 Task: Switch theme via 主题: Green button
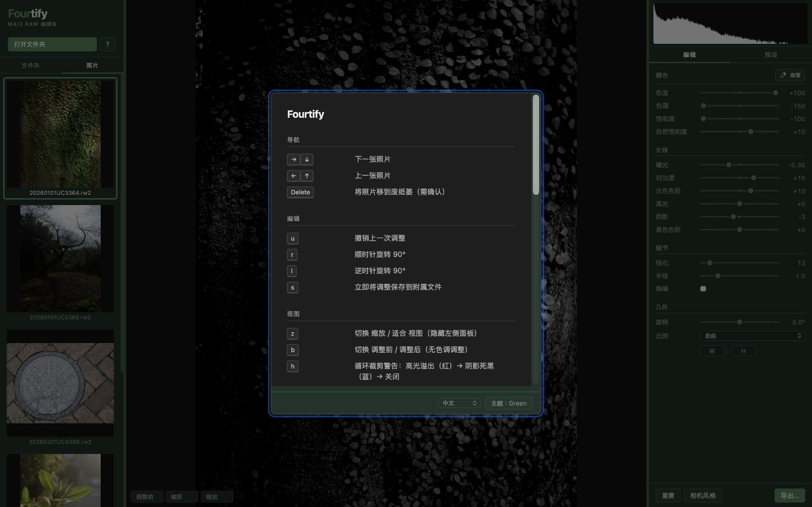[x=508, y=403]
